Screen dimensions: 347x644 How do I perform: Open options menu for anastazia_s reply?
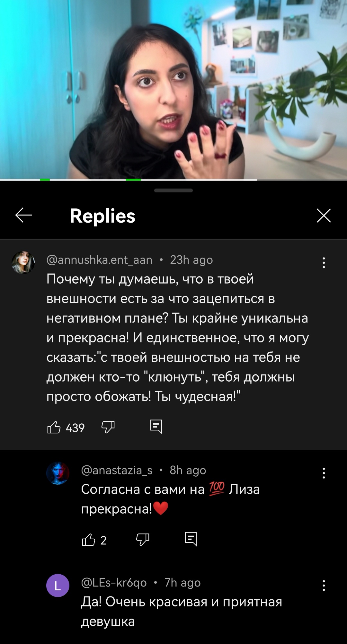click(324, 473)
